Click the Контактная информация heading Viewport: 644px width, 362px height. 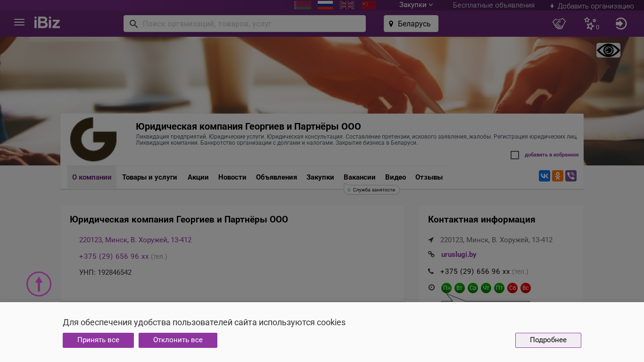[481, 220]
